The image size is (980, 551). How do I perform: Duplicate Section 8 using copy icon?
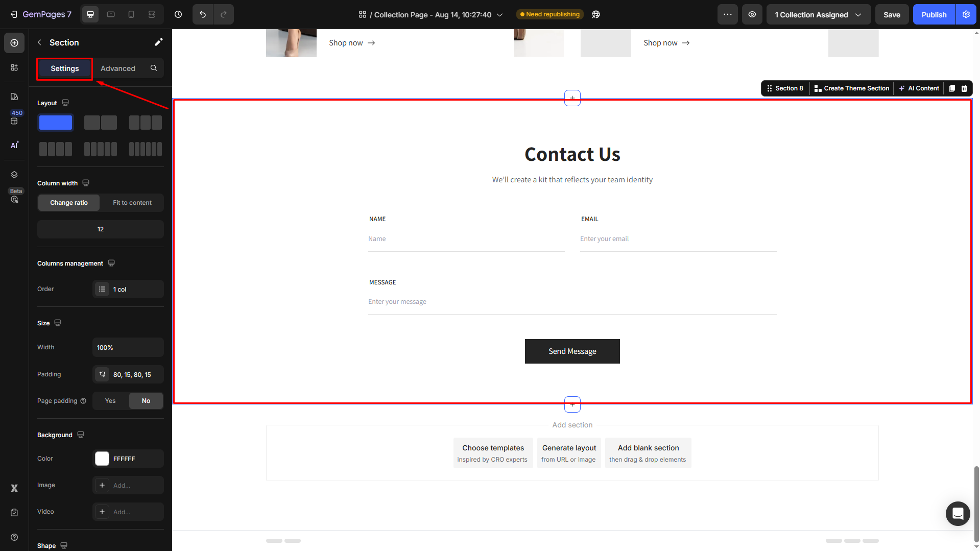tap(952, 88)
